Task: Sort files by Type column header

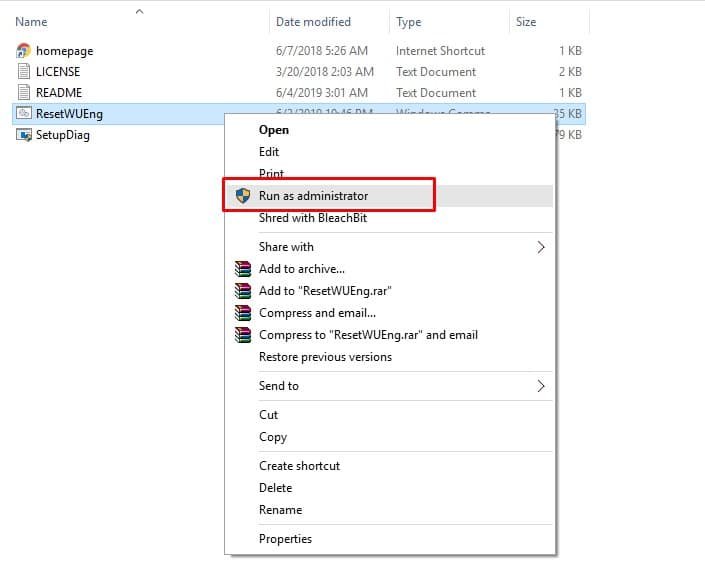Action: click(x=409, y=22)
